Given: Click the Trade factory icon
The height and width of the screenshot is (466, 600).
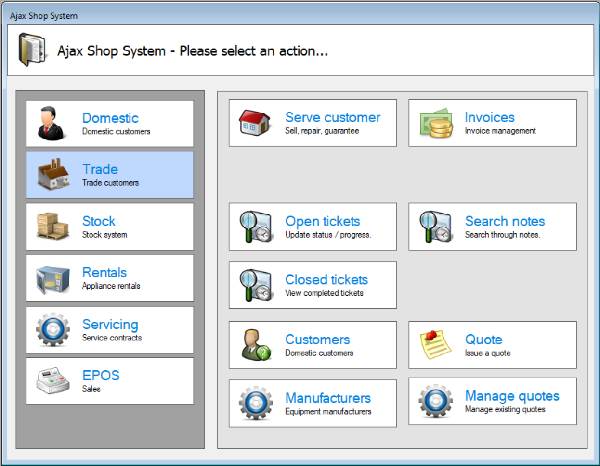Looking at the screenshot, I should coord(52,175).
